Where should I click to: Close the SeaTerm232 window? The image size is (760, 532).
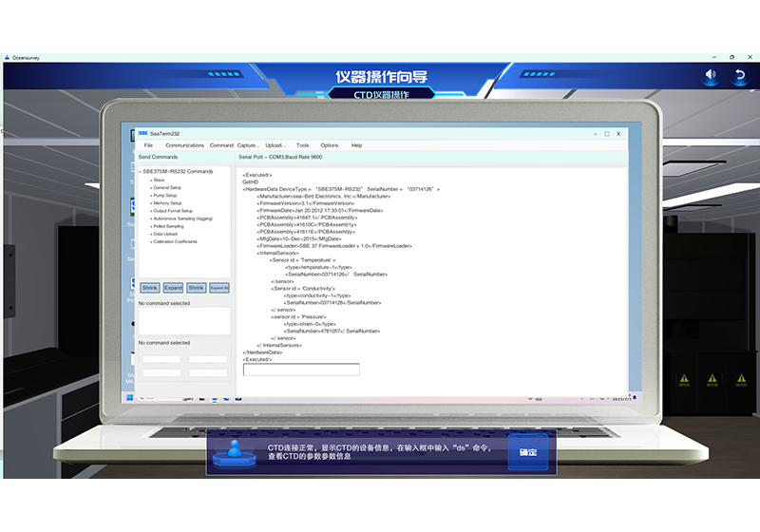coord(618,134)
